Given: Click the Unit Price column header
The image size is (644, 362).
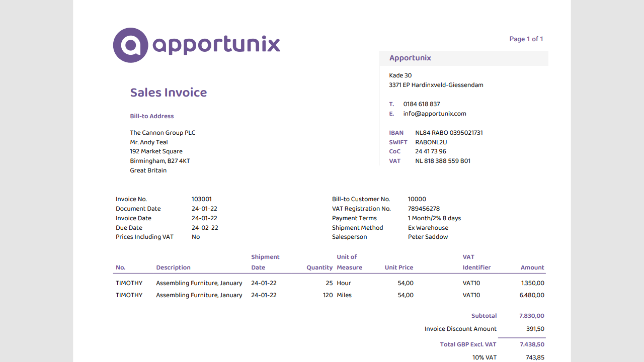Looking at the screenshot, I should click(399, 267).
